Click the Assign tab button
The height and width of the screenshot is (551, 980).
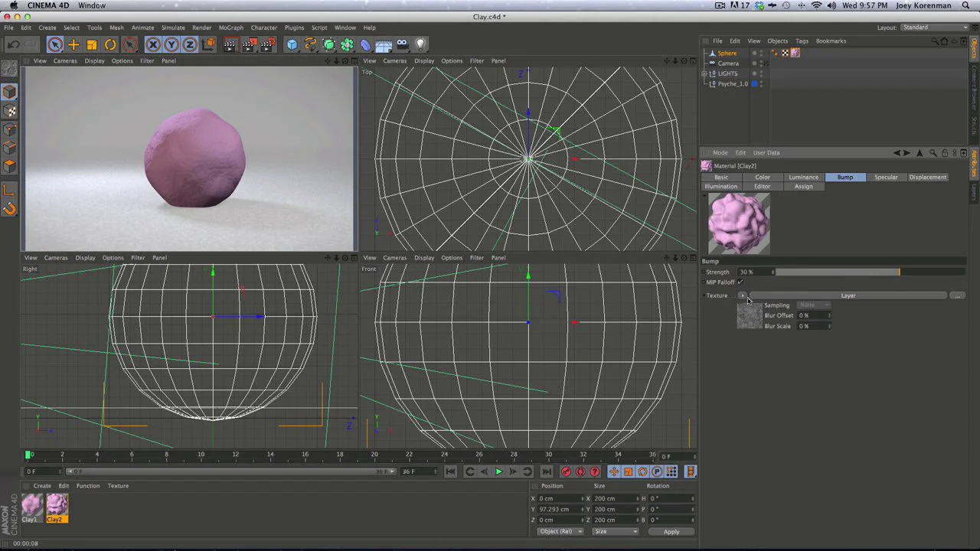[803, 186]
